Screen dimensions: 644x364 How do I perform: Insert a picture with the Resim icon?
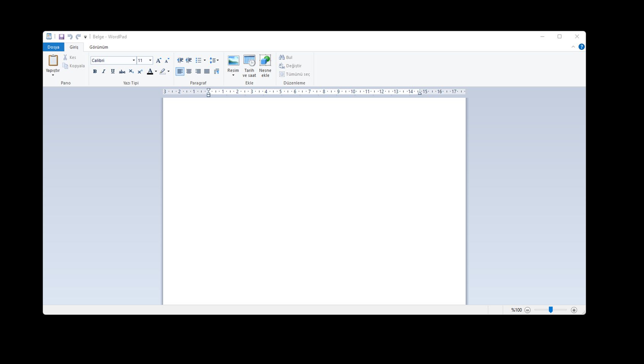point(233,61)
